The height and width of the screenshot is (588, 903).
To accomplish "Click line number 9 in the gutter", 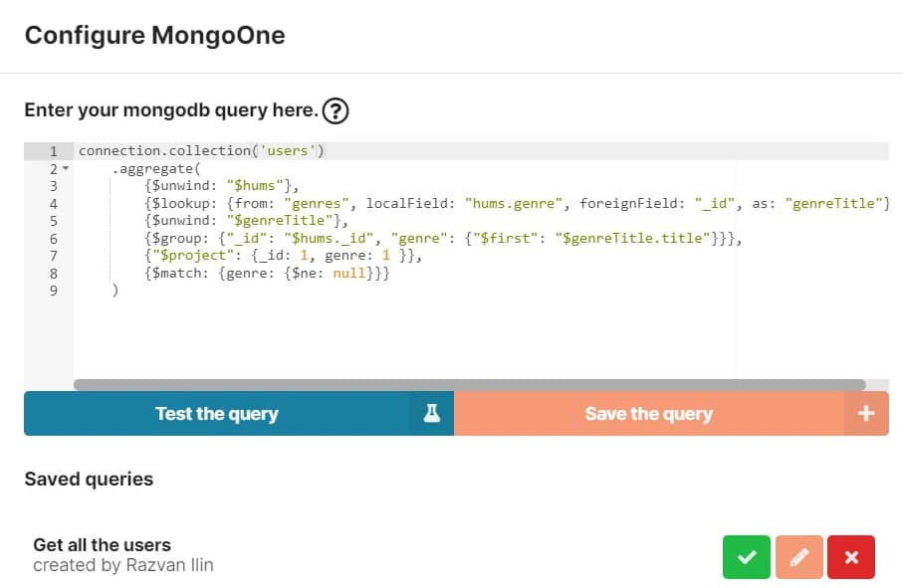I will pyautogui.click(x=54, y=291).
